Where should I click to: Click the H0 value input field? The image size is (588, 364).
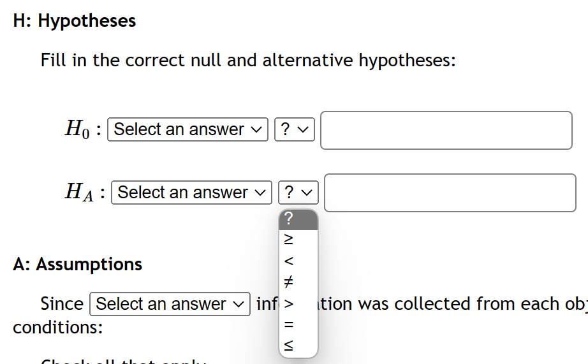tap(446, 131)
